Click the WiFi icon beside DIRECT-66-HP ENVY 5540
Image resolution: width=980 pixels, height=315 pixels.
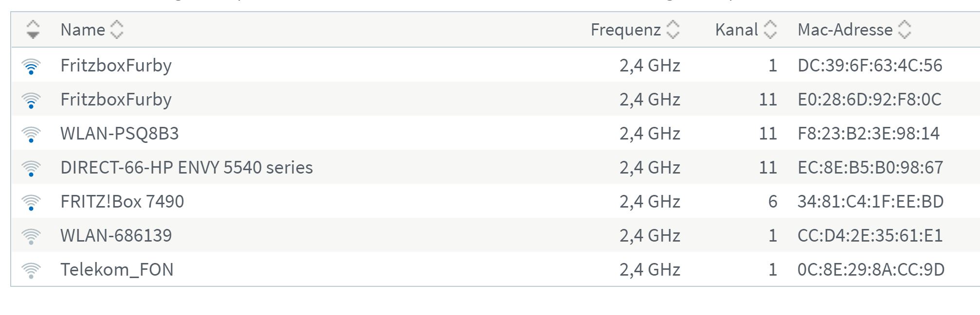tap(31, 168)
